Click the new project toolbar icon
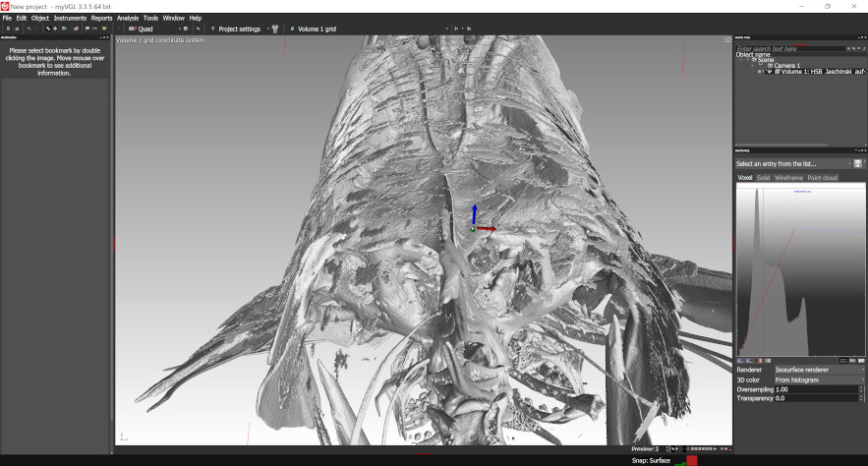868x466 pixels. 8,29
